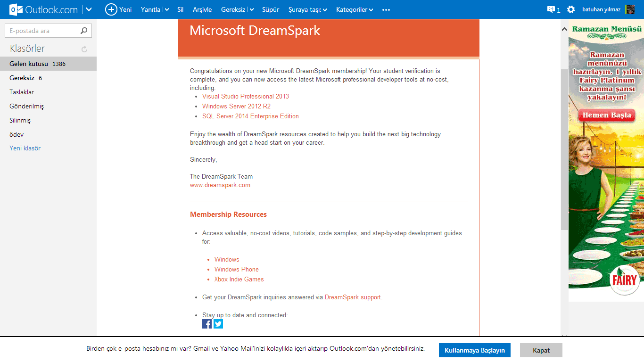The image size is (644, 362).
Task: Click the profile picture thumbnail
Action: [630, 9]
